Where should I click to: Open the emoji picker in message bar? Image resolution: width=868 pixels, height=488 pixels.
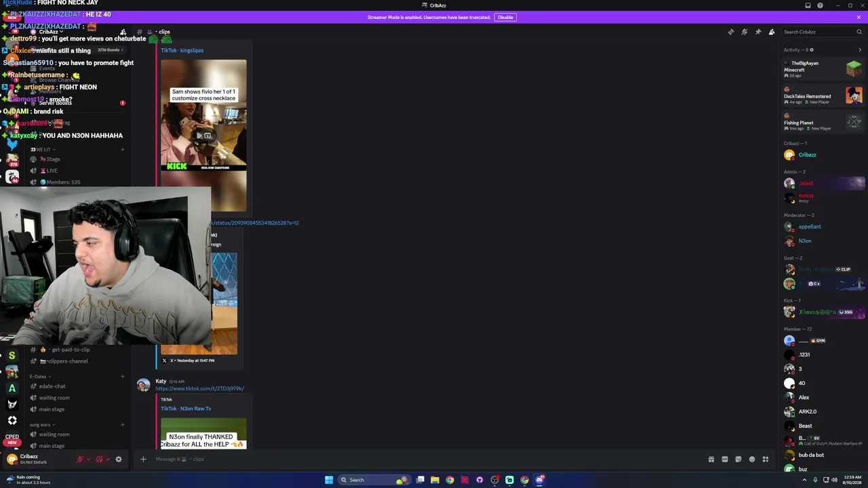[x=752, y=460]
